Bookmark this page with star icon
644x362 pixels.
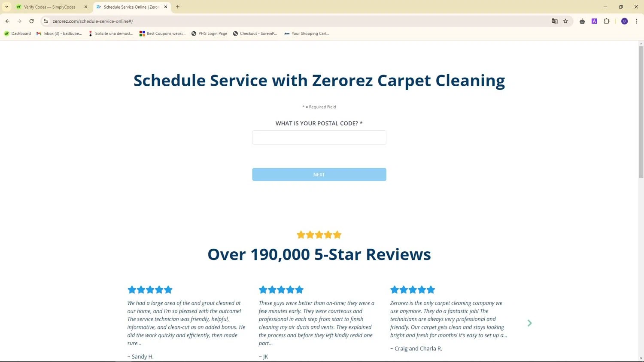tap(565, 21)
